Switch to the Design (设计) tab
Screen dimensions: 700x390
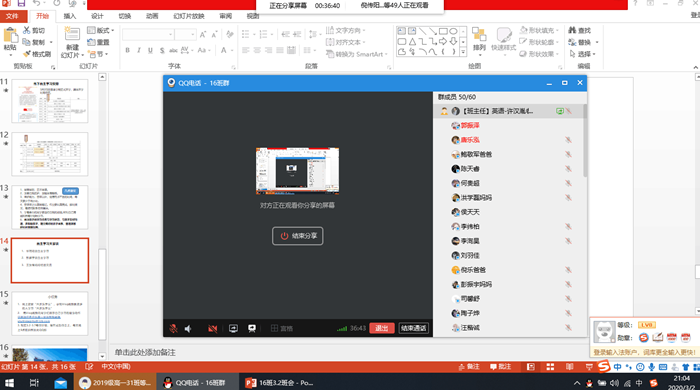point(97,16)
